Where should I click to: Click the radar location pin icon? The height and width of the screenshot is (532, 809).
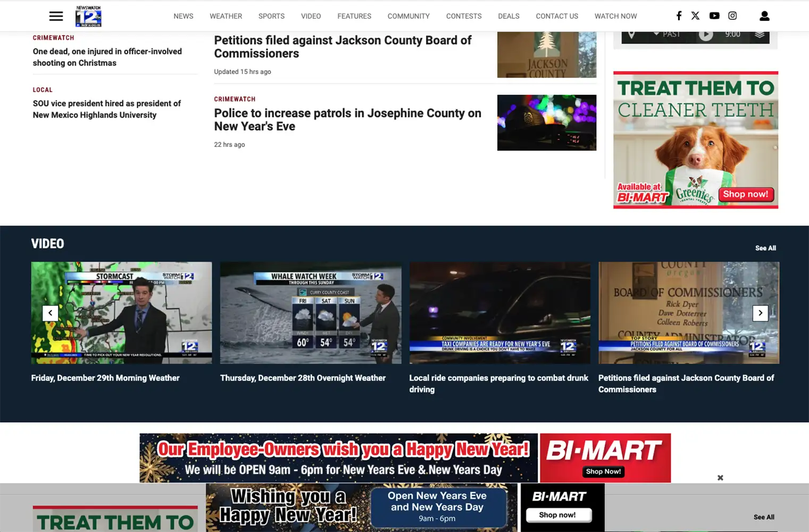(x=631, y=35)
